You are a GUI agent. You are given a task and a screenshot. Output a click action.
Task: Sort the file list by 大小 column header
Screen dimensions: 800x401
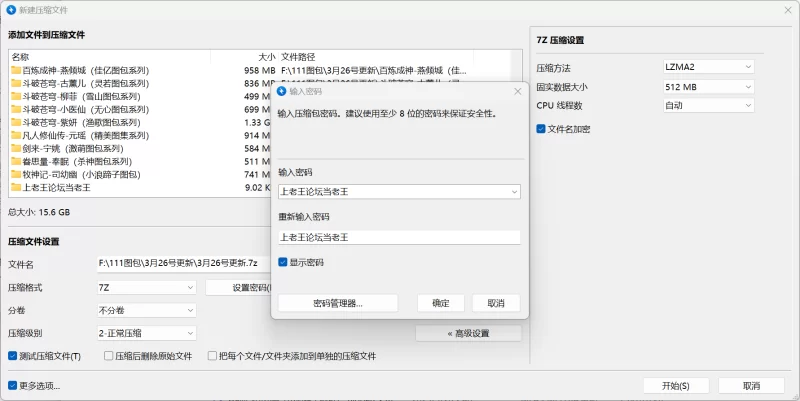266,57
